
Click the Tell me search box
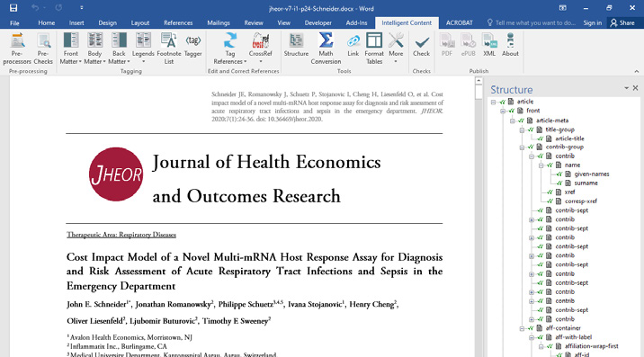(x=532, y=23)
